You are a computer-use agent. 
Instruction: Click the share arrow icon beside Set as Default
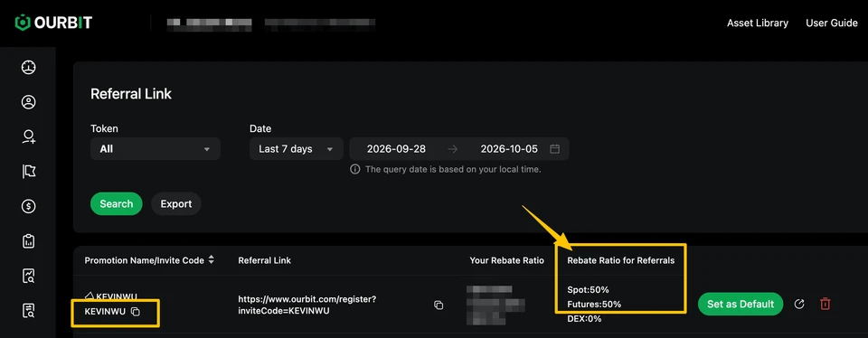click(798, 304)
